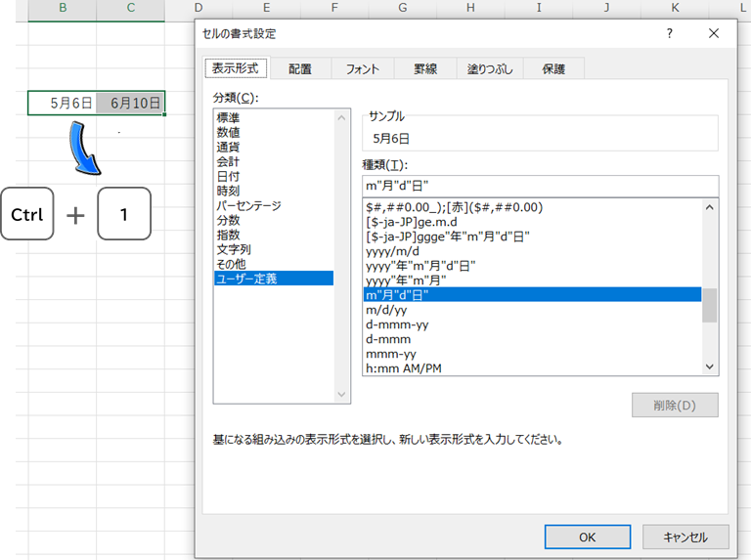The width and height of the screenshot is (751, 560).
Task: Choose 通貨 category from list
Action: (x=228, y=147)
